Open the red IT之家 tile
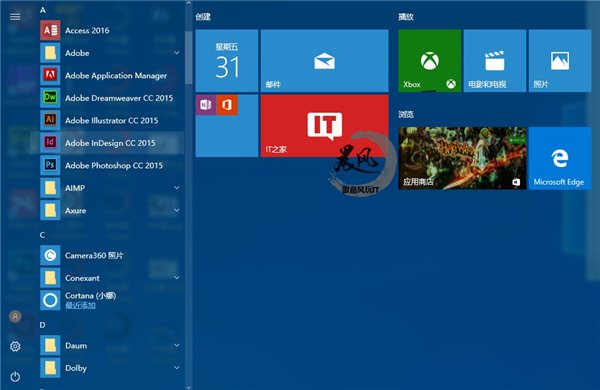Screen dimensions: 600x390 point(324,126)
